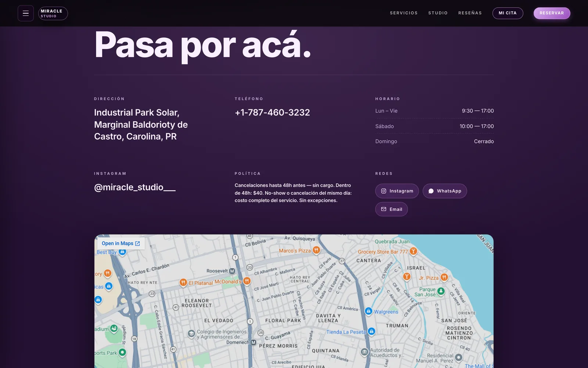Open the studio address link
Viewport: 588px width, 368px height.
click(x=141, y=124)
